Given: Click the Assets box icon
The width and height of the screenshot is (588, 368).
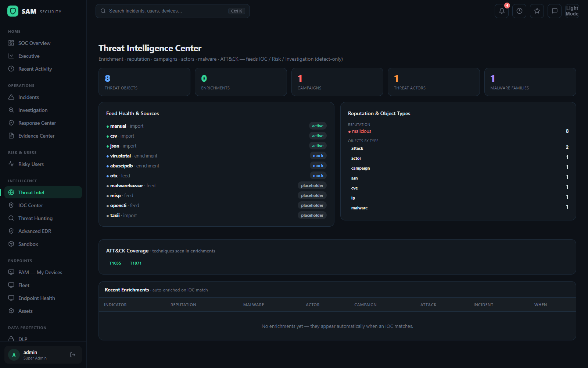Looking at the screenshot, I should pyautogui.click(x=11, y=311).
